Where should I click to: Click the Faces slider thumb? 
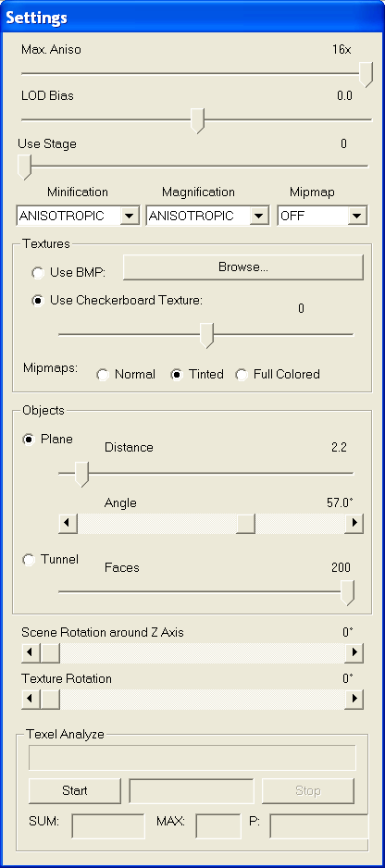(347, 593)
